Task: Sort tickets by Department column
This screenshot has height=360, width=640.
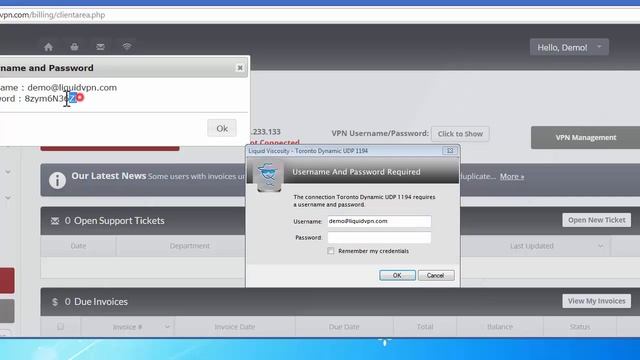Action: click(x=190, y=246)
